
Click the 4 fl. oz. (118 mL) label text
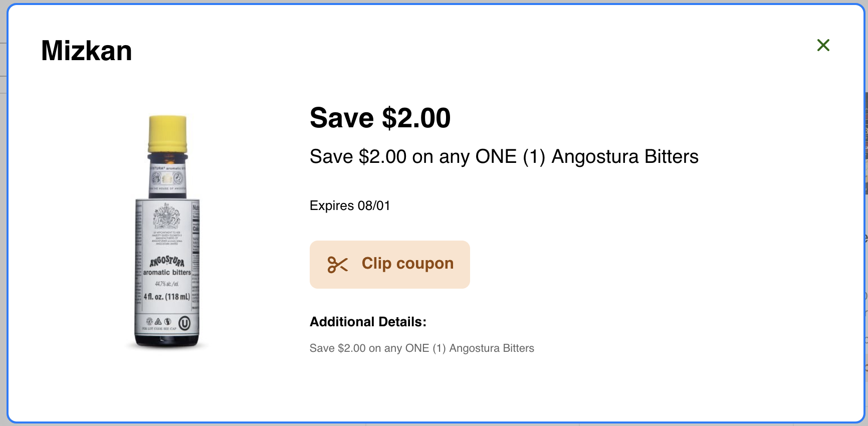click(x=167, y=297)
